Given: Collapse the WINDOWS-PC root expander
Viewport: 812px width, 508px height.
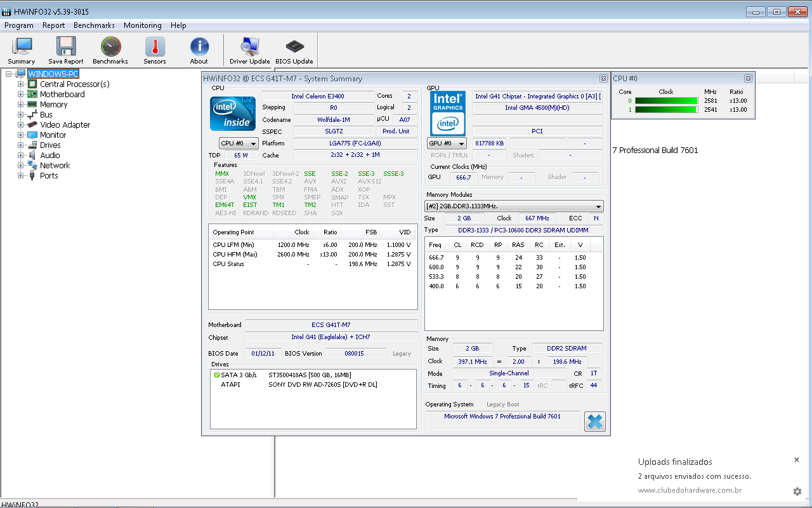Looking at the screenshot, I should pos(9,74).
